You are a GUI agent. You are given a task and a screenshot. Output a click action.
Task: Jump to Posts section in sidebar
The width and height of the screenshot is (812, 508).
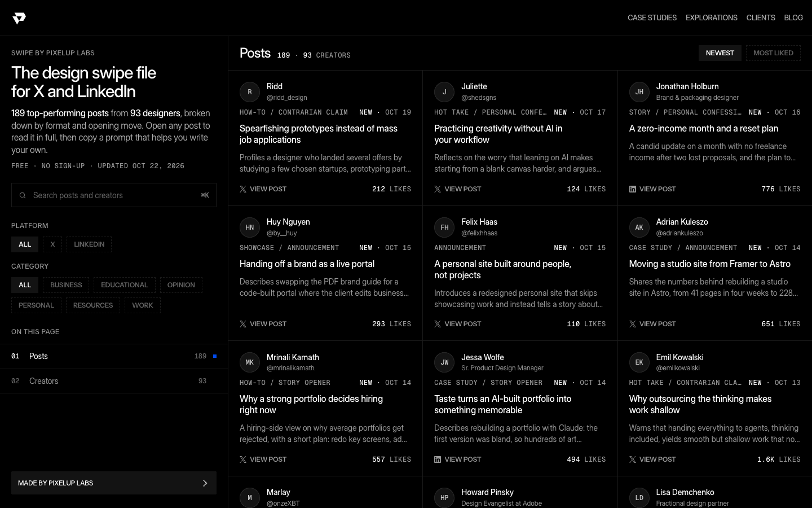point(114,356)
